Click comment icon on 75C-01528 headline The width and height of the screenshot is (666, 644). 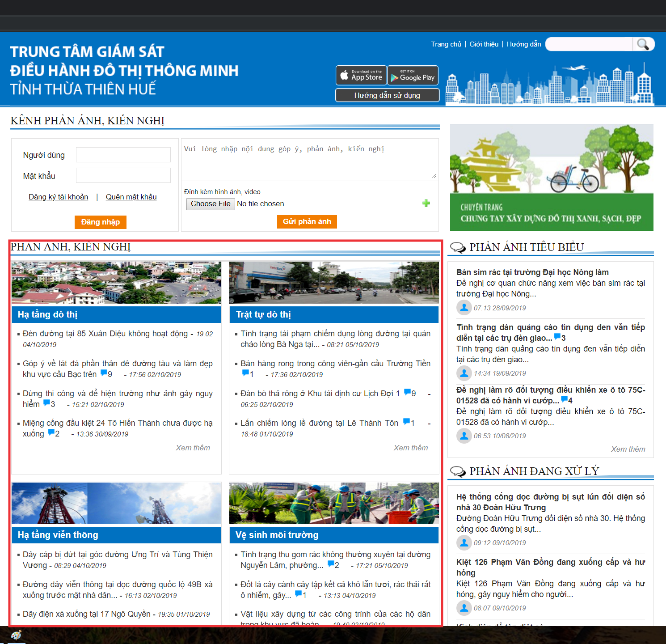point(564,399)
